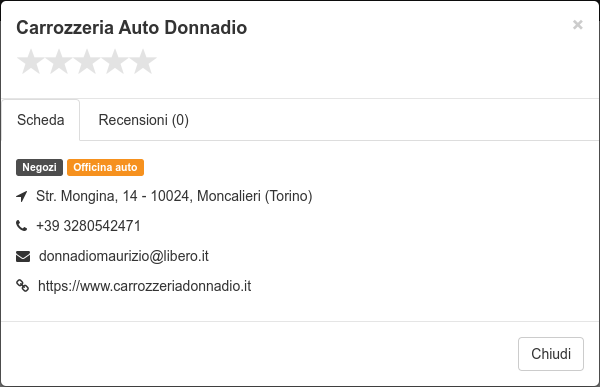Give a five-star rating

143,62
